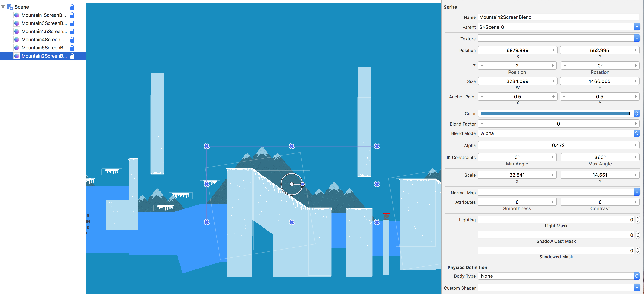Open the Texture dropdown
644x294 pixels.
click(636, 38)
